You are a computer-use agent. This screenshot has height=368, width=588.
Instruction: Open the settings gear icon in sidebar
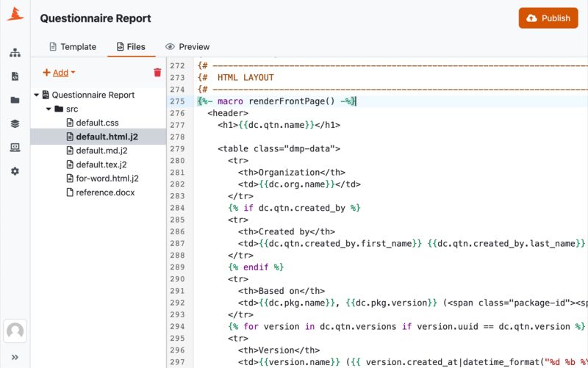pos(15,171)
